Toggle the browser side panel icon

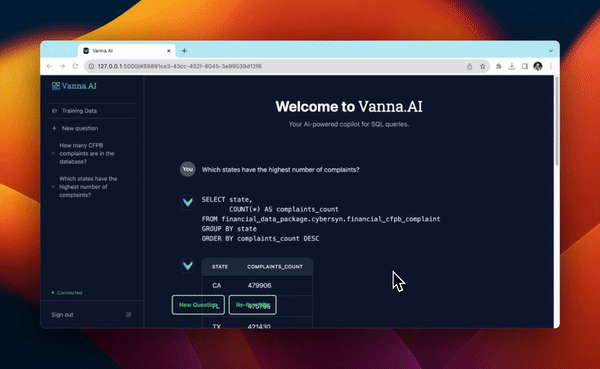click(x=525, y=66)
